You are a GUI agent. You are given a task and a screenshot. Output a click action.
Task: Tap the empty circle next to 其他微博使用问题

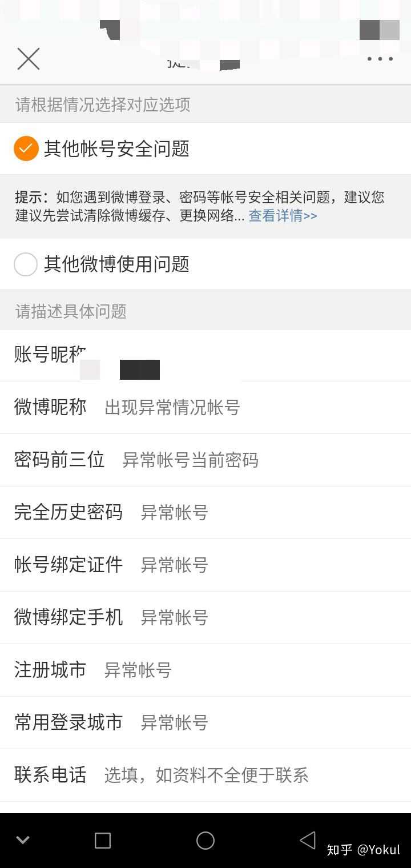click(x=25, y=264)
